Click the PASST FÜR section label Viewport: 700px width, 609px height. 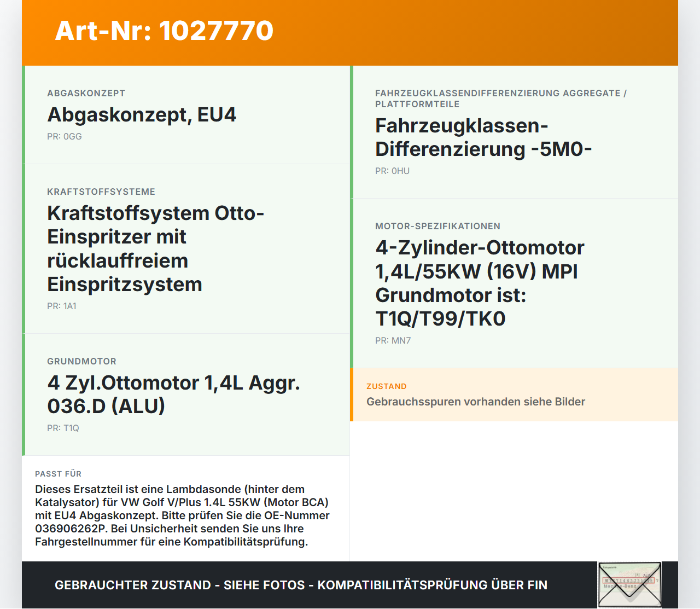pos(58,474)
